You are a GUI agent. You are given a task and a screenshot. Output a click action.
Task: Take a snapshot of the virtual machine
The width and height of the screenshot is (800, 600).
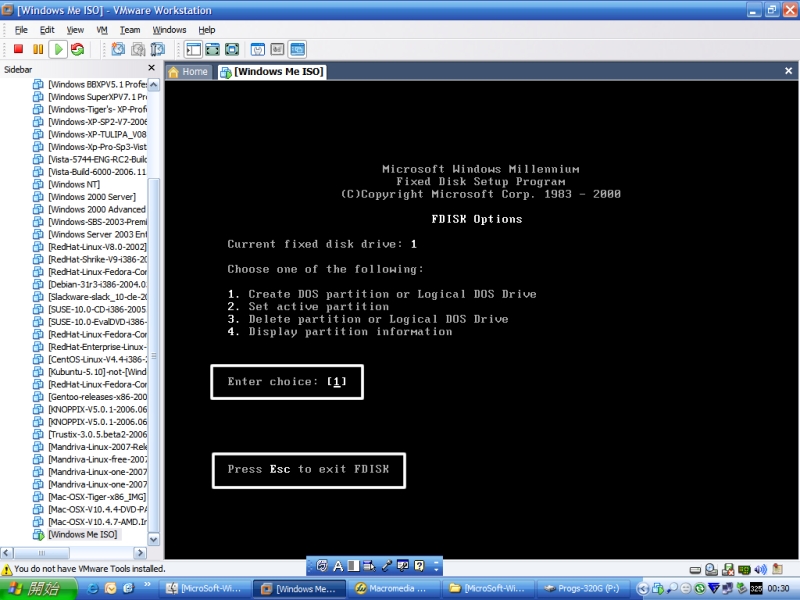118,49
